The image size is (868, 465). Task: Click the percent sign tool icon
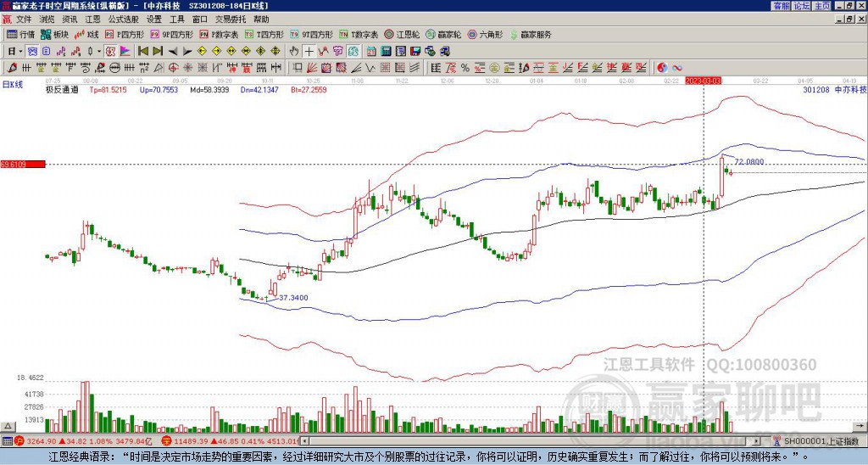pos(465,68)
